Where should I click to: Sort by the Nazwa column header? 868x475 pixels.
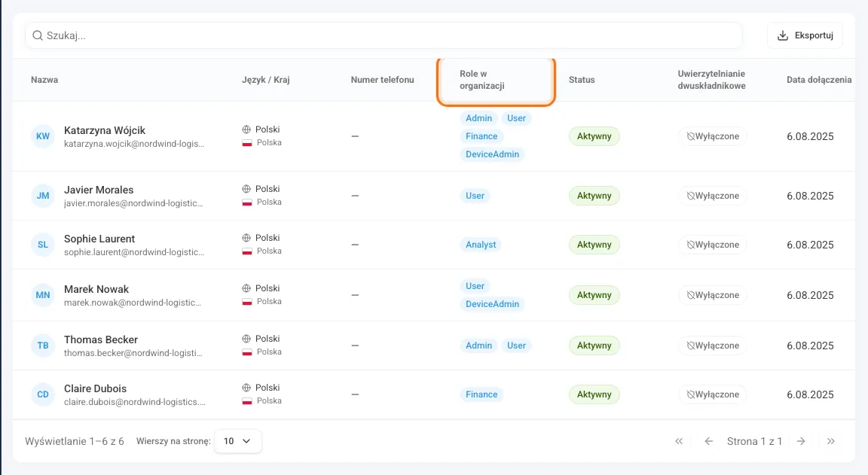point(44,80)
